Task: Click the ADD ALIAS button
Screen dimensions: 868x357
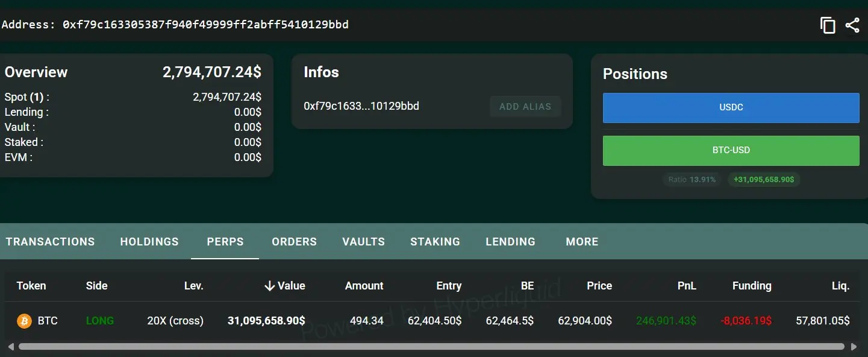Action: click(525, 107)
